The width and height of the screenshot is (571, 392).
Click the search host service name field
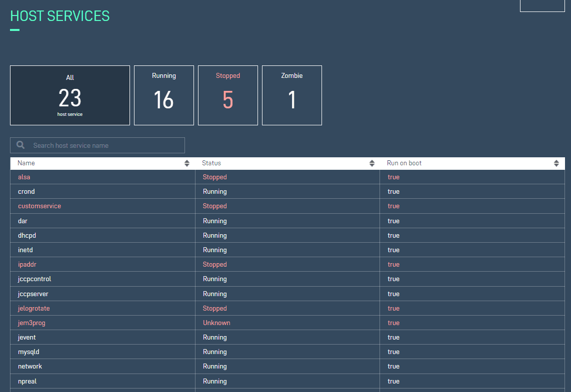pyautogui.click(x=105, y=145)
